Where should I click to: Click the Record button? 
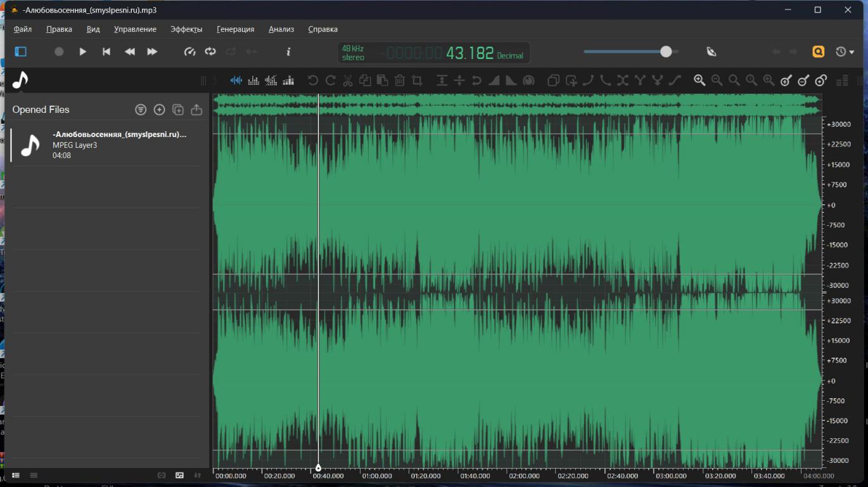click(59, 52)
